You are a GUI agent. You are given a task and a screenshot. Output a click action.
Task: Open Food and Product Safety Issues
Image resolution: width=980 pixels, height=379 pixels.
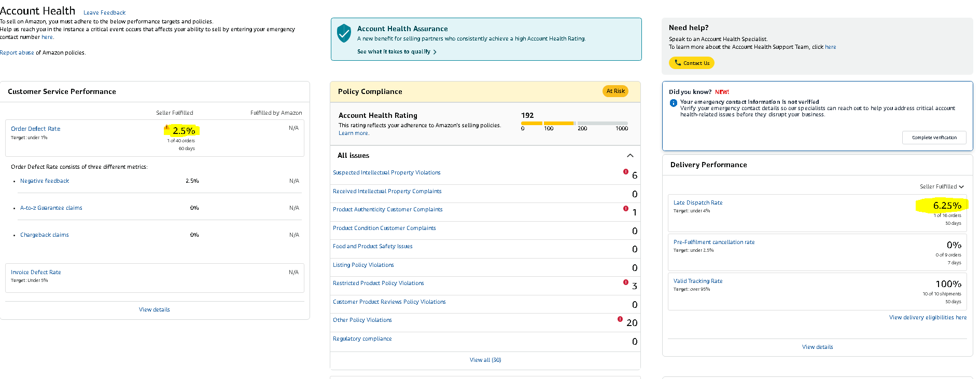tap(373, 246)
